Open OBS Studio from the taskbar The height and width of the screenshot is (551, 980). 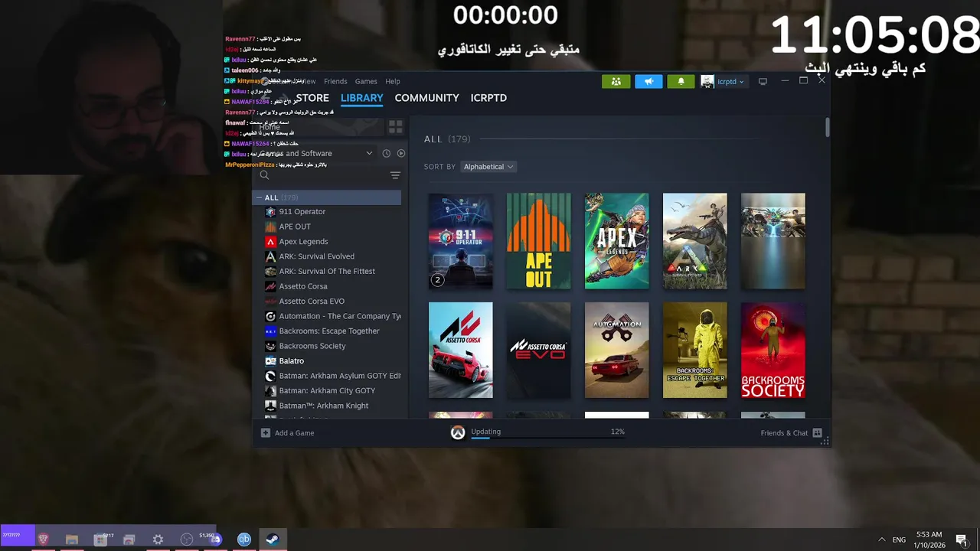(186, 539)
